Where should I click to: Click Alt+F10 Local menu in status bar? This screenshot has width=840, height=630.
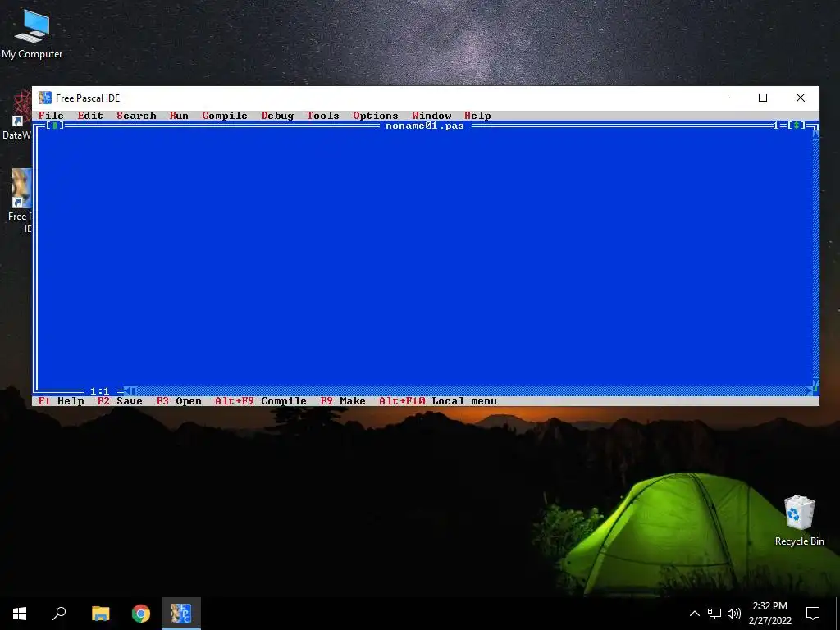point(438,400)
